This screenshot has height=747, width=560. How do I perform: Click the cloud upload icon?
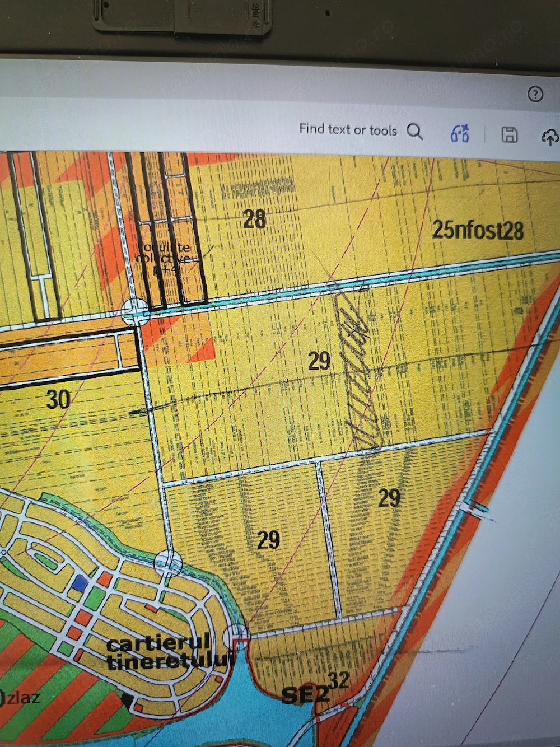[x=550, y=137]
